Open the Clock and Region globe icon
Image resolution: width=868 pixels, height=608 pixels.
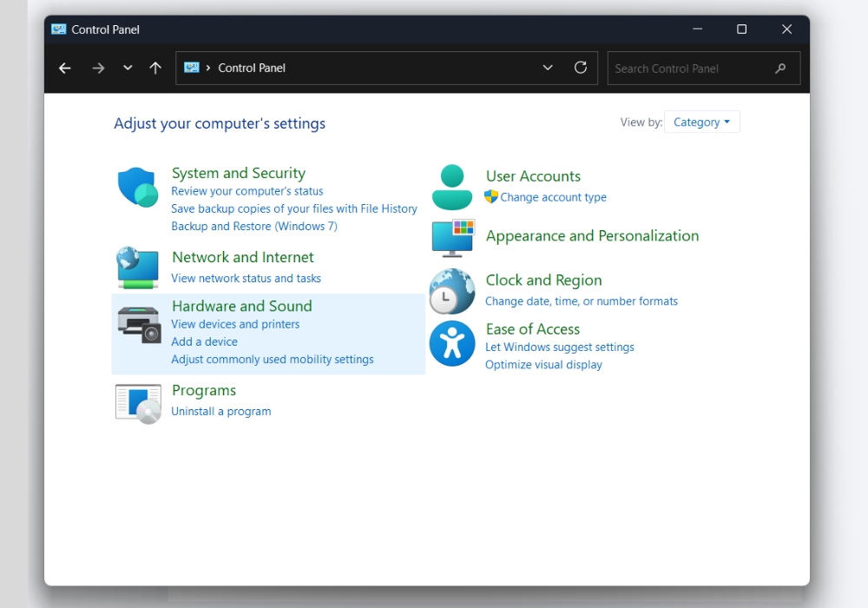click(451, 291)
